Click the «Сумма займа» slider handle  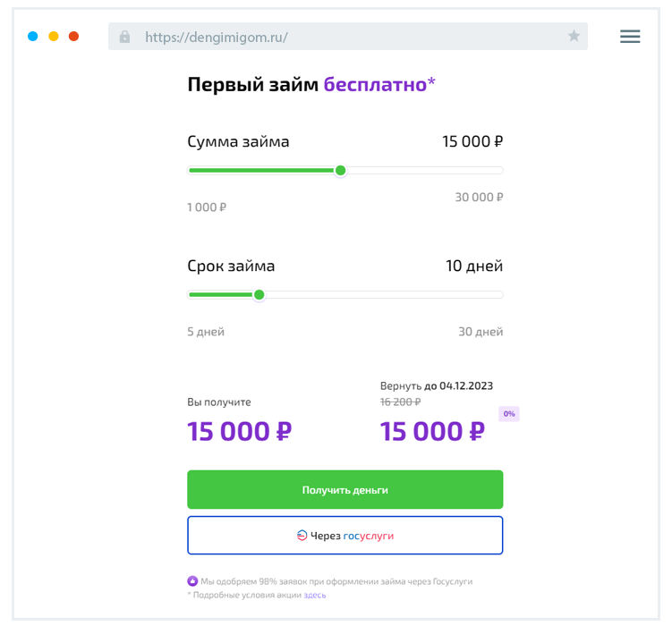click(340, 170)
